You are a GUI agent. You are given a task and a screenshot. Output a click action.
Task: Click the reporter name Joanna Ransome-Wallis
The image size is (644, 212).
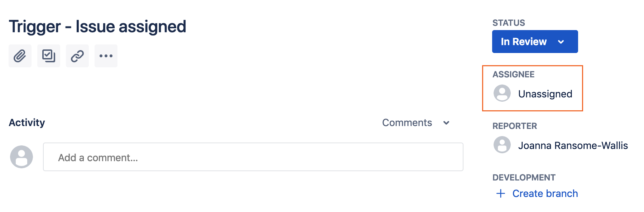(x=573, y=145)
